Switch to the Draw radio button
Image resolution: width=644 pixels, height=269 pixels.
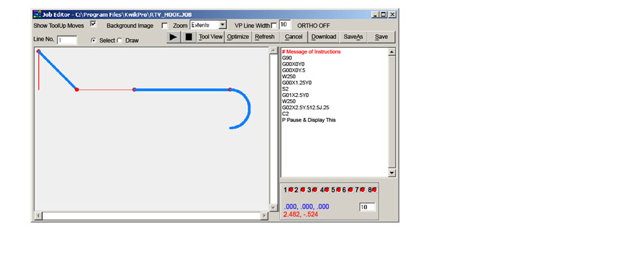point(120,40)
